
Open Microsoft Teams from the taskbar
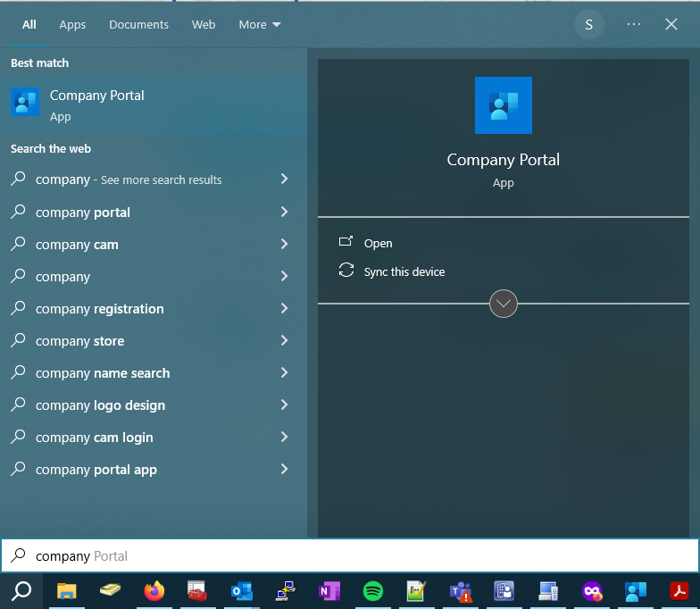coord(461,591)
